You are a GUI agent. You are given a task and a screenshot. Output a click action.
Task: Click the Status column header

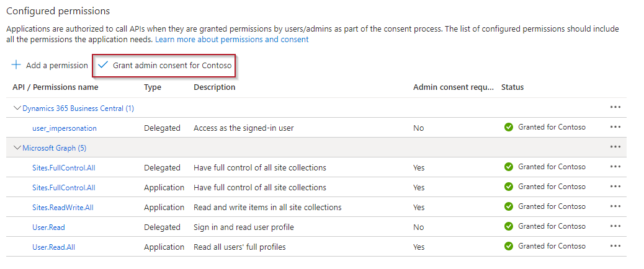[512, 87]
